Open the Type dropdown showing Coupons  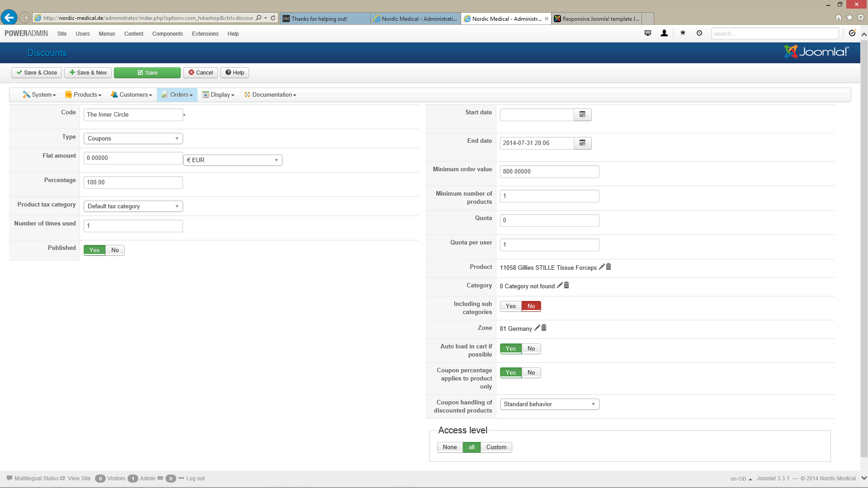point(133,139)
